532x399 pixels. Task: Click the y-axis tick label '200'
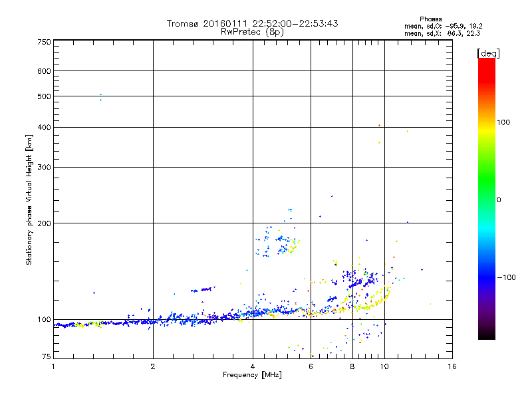pyautogui.click(x=45, y=223)
